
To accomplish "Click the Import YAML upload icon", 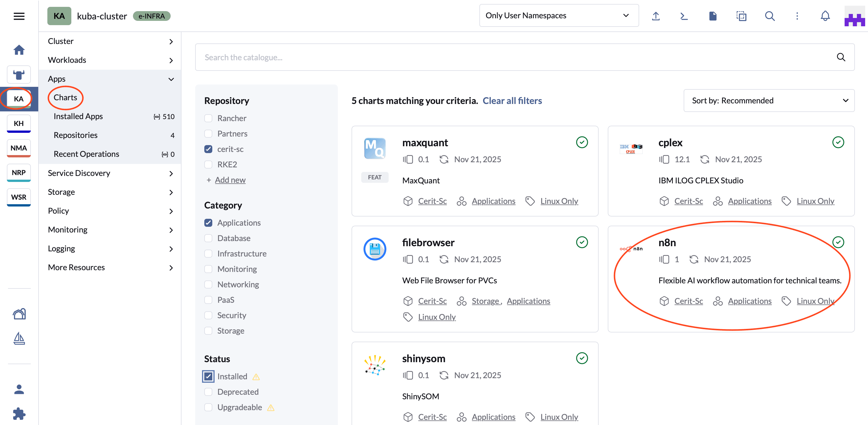I will [655, 16].
